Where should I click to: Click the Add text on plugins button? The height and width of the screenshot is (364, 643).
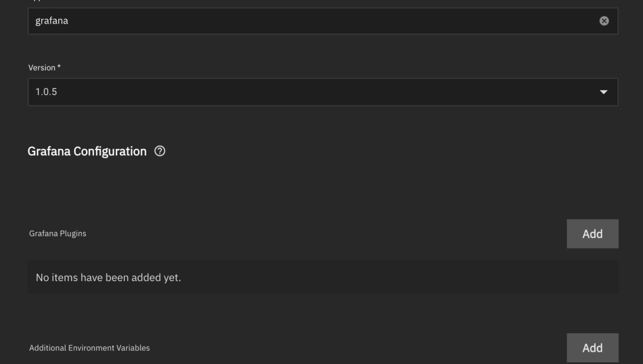[592, 234]
